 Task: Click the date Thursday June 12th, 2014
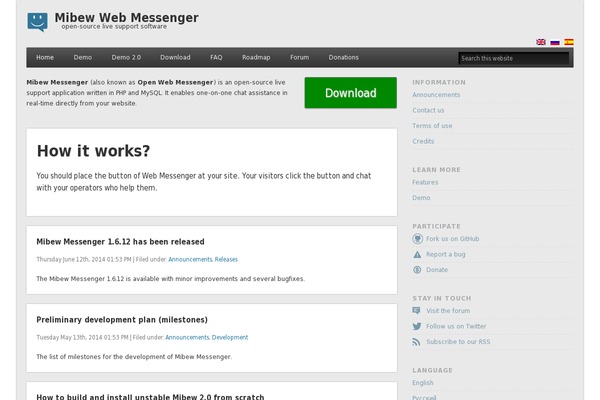(64, 260)
